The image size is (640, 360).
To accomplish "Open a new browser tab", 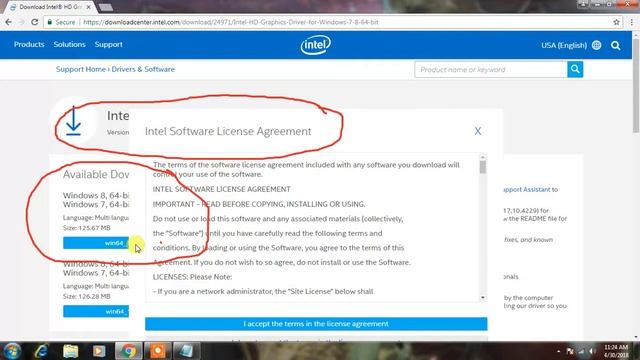I will (x=106, y=7).
